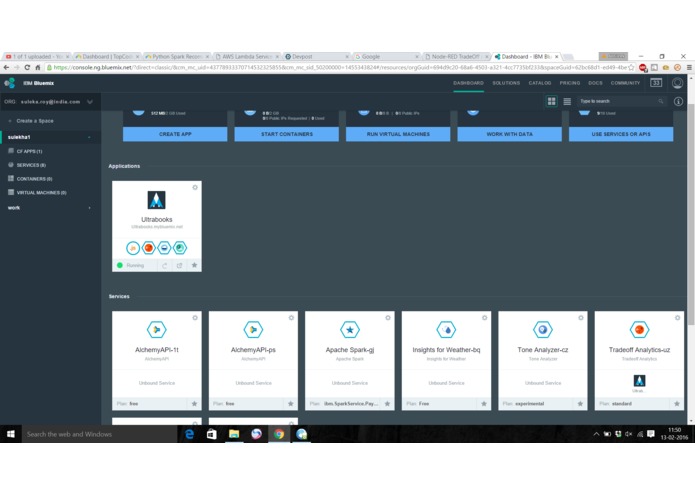This screenshot has width=695, height=494.
Task: Open the PRICING menu item
Action: (x=570, y=83)
